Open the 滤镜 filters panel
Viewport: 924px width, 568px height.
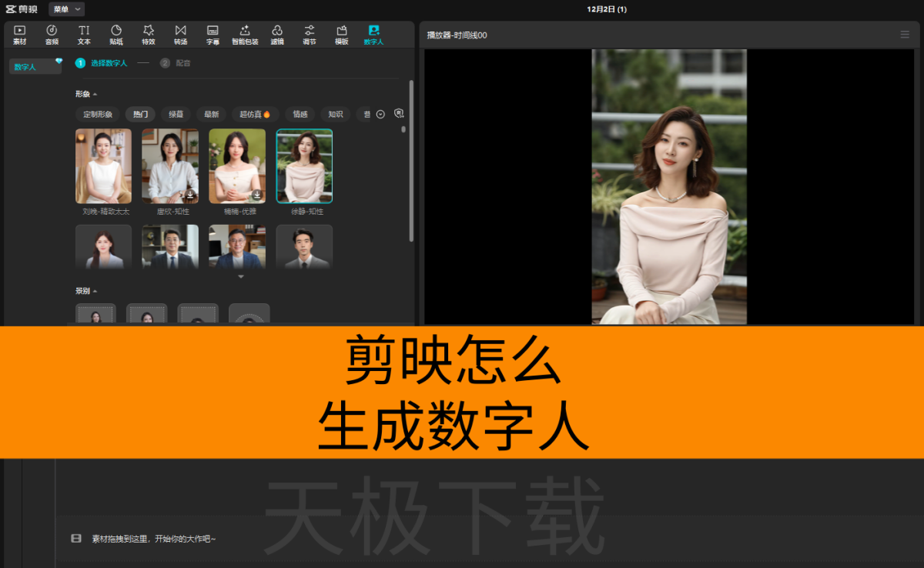[277, 35]
